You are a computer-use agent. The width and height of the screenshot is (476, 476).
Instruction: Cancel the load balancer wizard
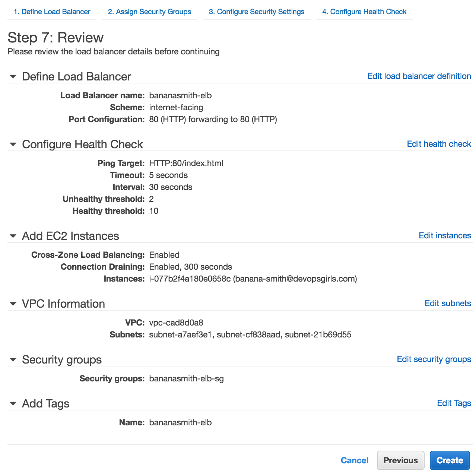pos(354,461)
